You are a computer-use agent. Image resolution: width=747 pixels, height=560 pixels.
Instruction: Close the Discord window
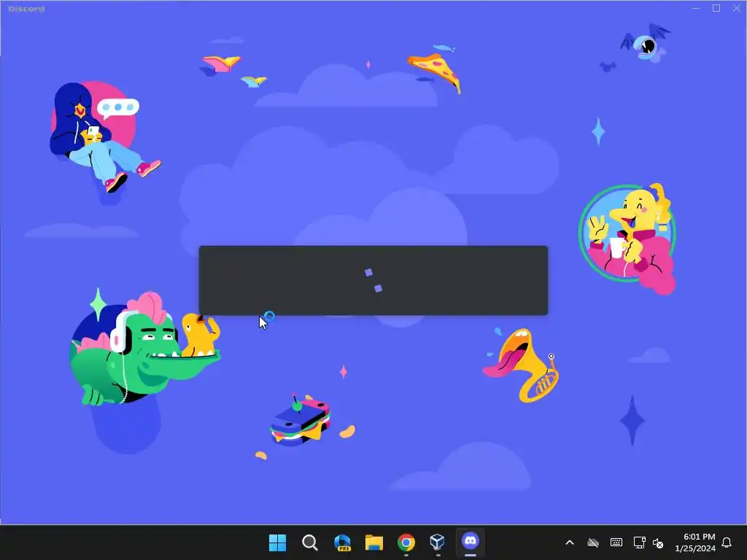736,8
